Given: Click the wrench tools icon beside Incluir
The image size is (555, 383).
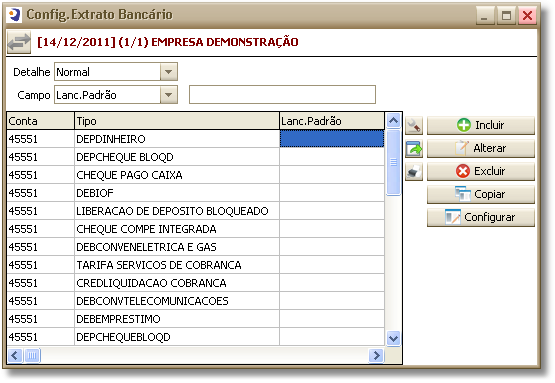Looking at the screenshot, I should point(414,125).
